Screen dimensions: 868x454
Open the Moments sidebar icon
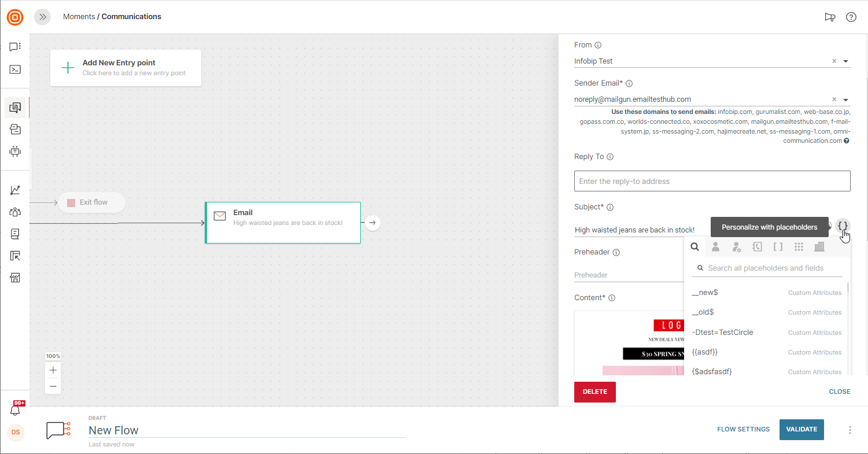point(15,107)
